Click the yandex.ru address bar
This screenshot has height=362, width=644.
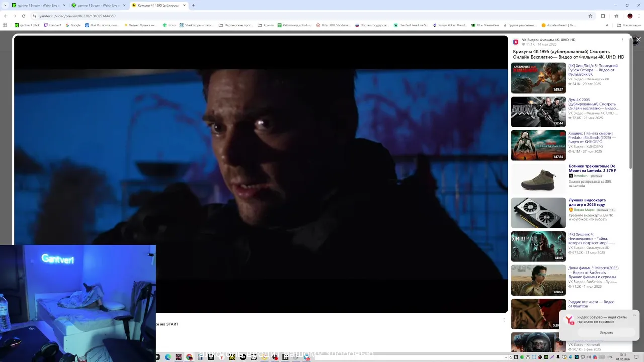click(302, 16)
